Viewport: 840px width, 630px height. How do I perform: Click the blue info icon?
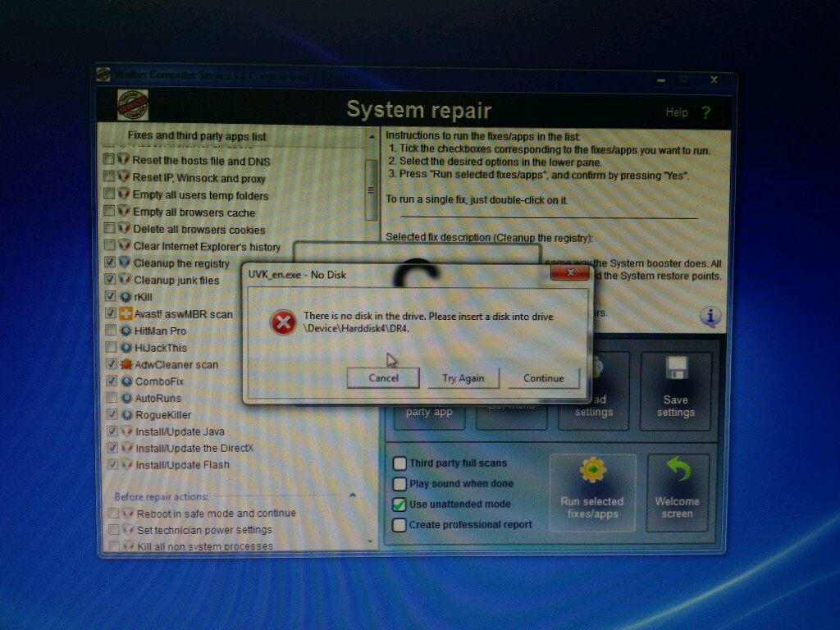pyautogui.click(x=710, y=316)
